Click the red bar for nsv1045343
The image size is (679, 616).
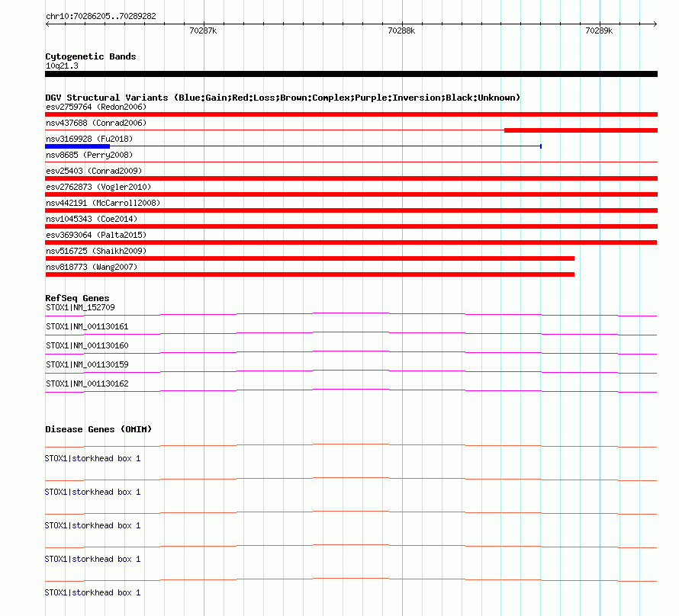pyautogui.click(x=351, y=226)
